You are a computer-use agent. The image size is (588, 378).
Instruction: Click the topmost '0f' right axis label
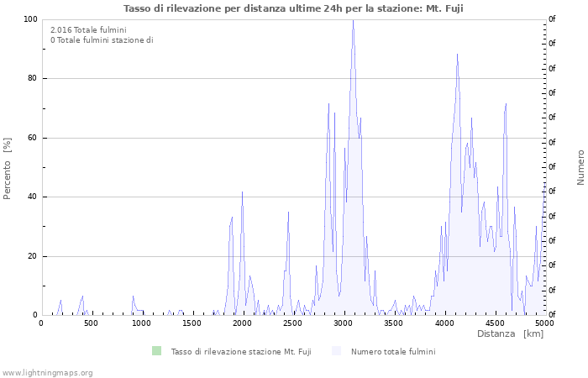pos(551,18)
